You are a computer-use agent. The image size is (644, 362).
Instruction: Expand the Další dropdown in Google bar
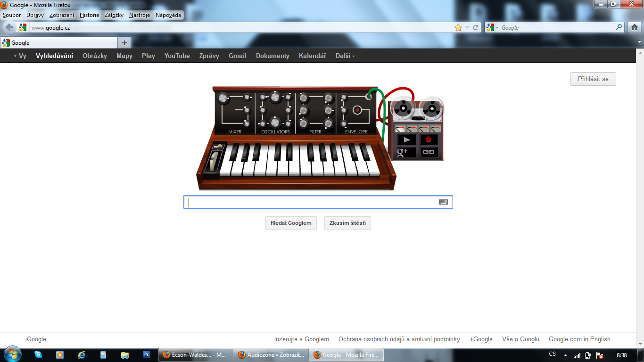point(345,56)
